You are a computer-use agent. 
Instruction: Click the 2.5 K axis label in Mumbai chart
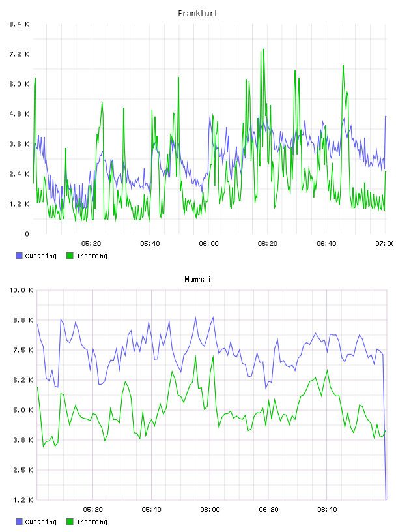23,470
